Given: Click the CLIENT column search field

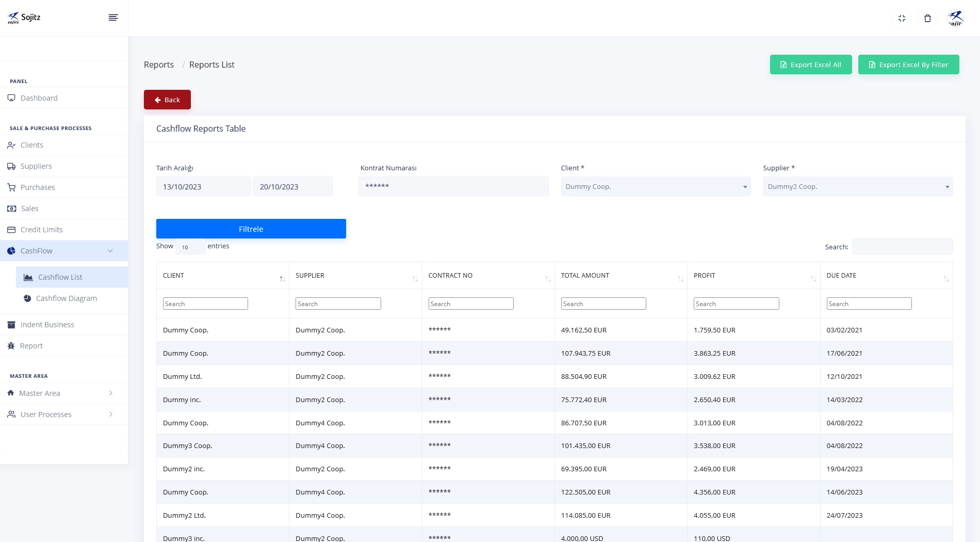Looking at the screenshot, I should coord(205,304).
